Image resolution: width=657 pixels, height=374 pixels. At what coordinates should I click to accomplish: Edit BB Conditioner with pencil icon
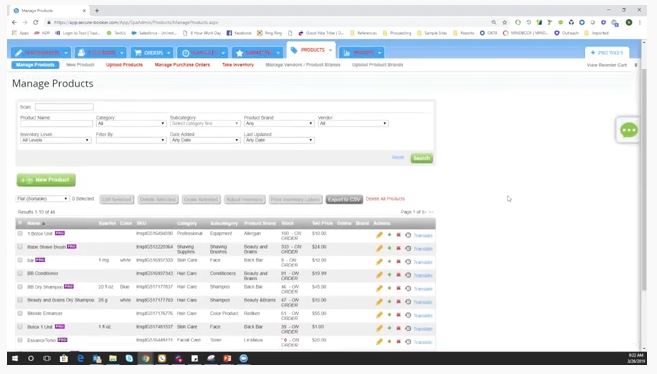(379, 275)
